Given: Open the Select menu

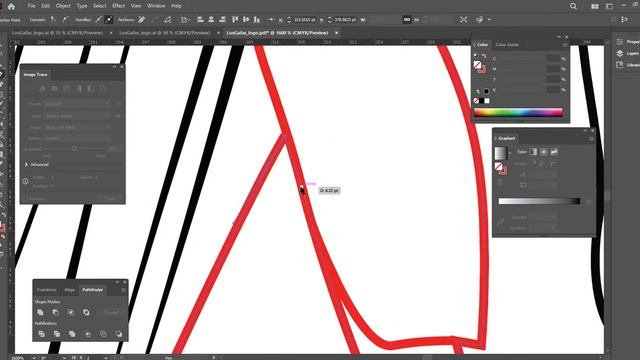Looking at the screenshot, I should point(100,6).
